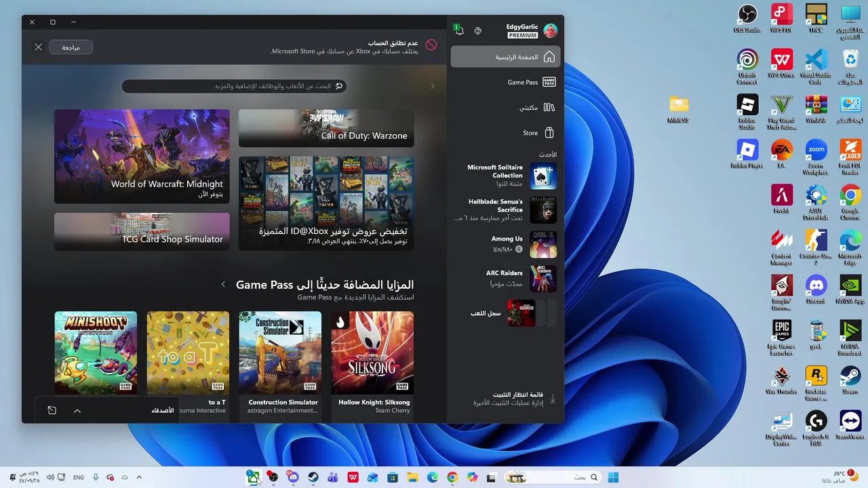Screen dimensions: 868x488
Task: Open Roblox Player desktop shortcut
Action: [x=747, y=154]
